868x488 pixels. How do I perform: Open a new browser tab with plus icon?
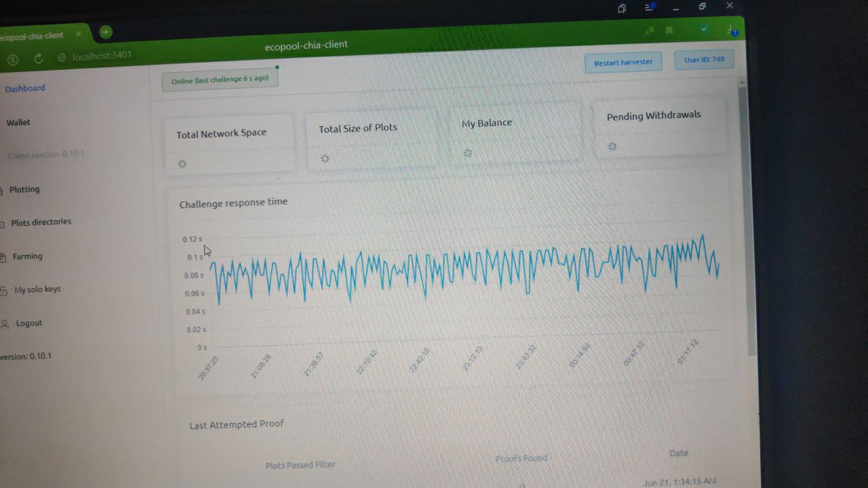[x=106, y=32]
